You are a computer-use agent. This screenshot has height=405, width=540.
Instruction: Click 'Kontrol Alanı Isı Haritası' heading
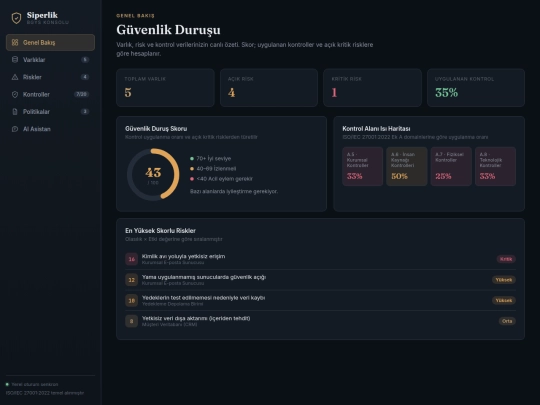tap(376, 128)
